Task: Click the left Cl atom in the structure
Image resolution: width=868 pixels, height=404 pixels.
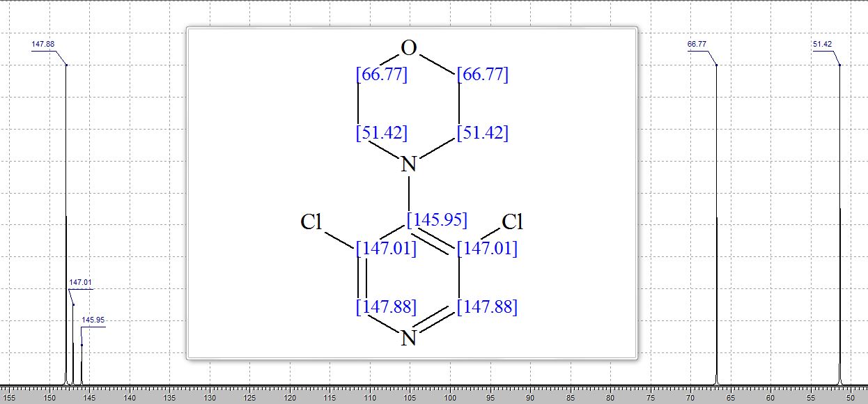Action: [x=311, y=222]
